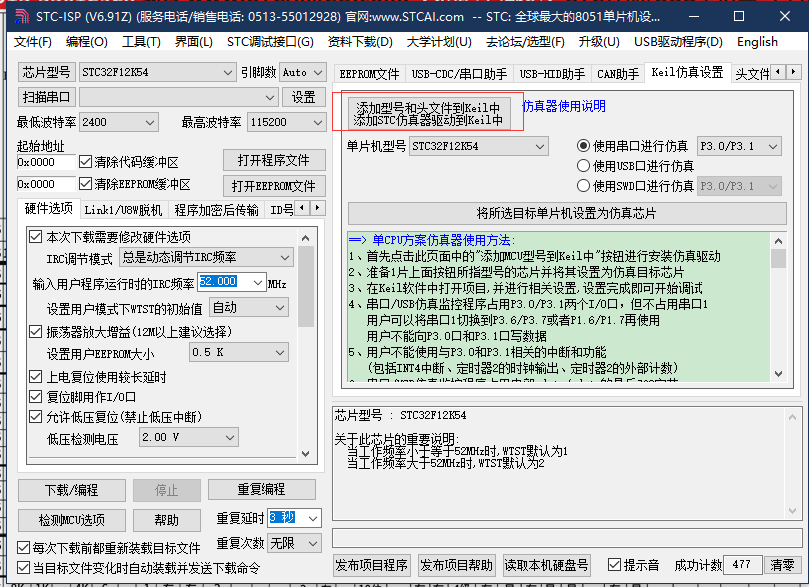Click right arrow of right panel tab strip
This screenshot has width=809, height=587.
[x=793, y=72]
